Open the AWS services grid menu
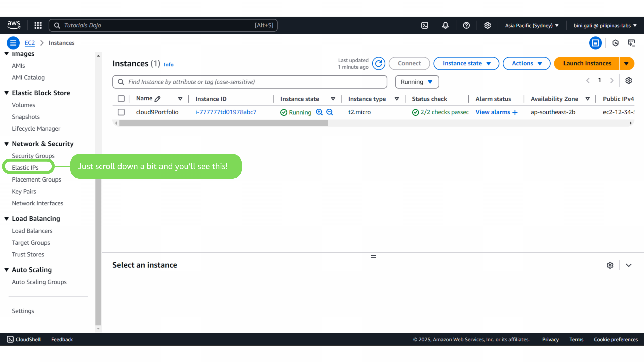The width and height of the screenshot is (644, 362). pos(38,25)
